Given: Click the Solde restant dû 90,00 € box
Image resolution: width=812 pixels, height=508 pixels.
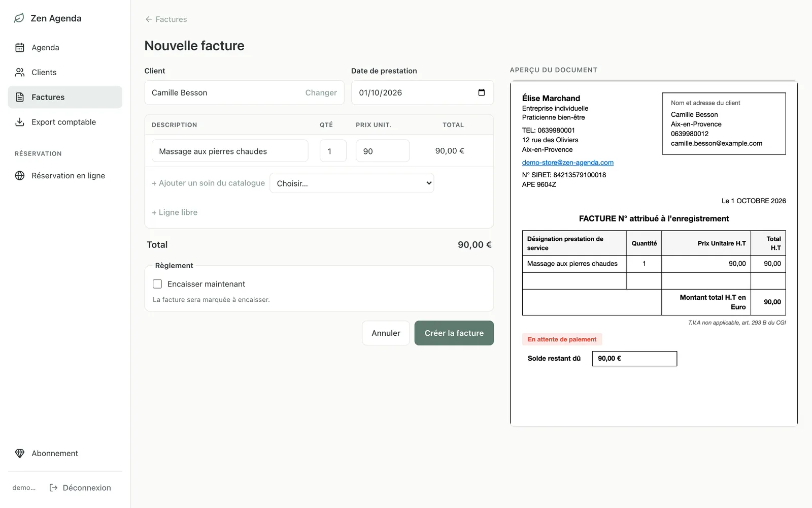Looking at the screenshot, I should [x=634, y=359].
